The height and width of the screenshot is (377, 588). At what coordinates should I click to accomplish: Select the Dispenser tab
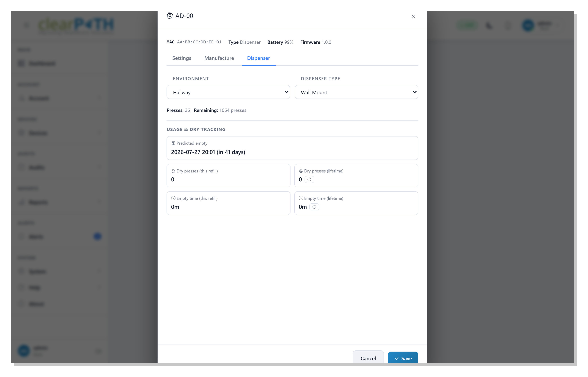pyautogui.click(x=258, y=58)
